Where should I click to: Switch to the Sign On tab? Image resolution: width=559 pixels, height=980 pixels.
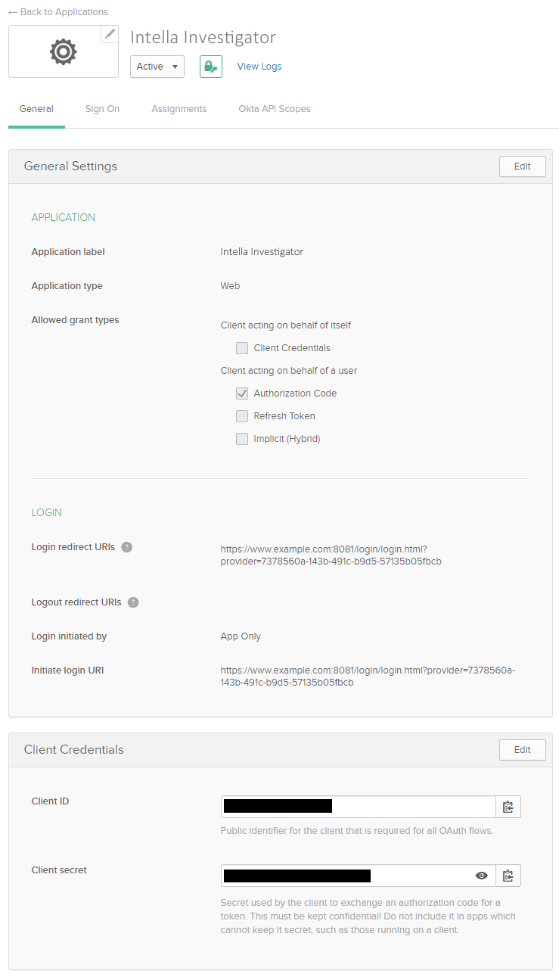pyautogui.click(x=102, y=108)
